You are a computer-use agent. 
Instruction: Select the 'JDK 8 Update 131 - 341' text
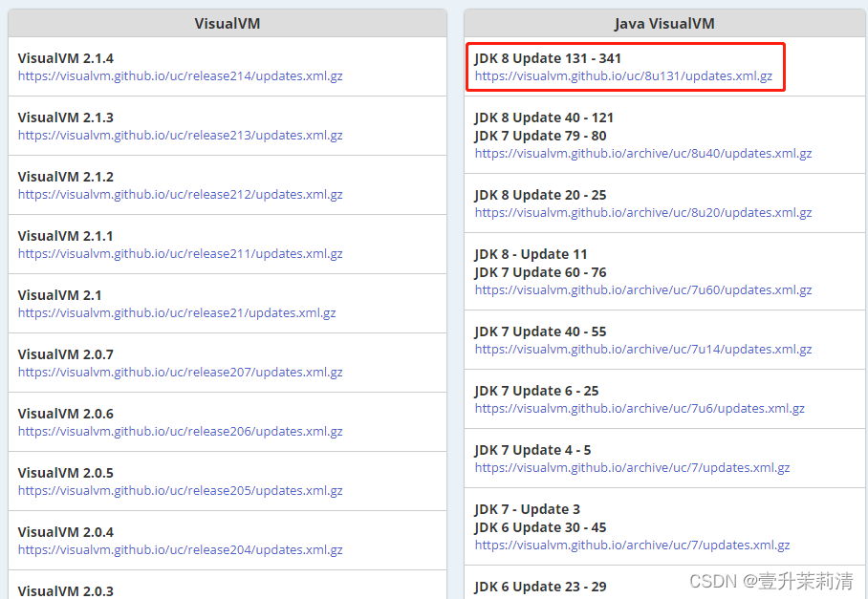click(548, 58)
